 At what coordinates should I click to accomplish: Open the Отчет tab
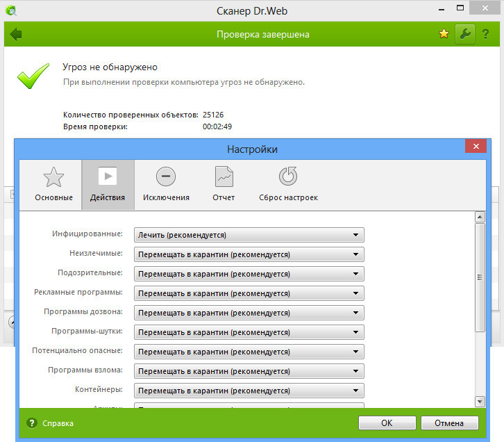(x=224, y=184)
